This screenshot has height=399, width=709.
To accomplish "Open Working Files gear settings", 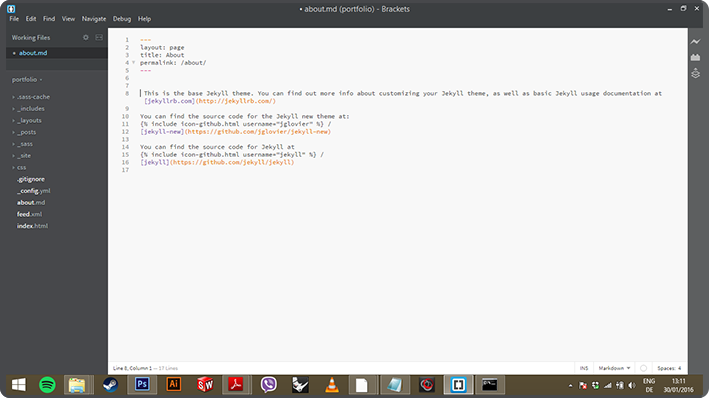I will 85,38.
